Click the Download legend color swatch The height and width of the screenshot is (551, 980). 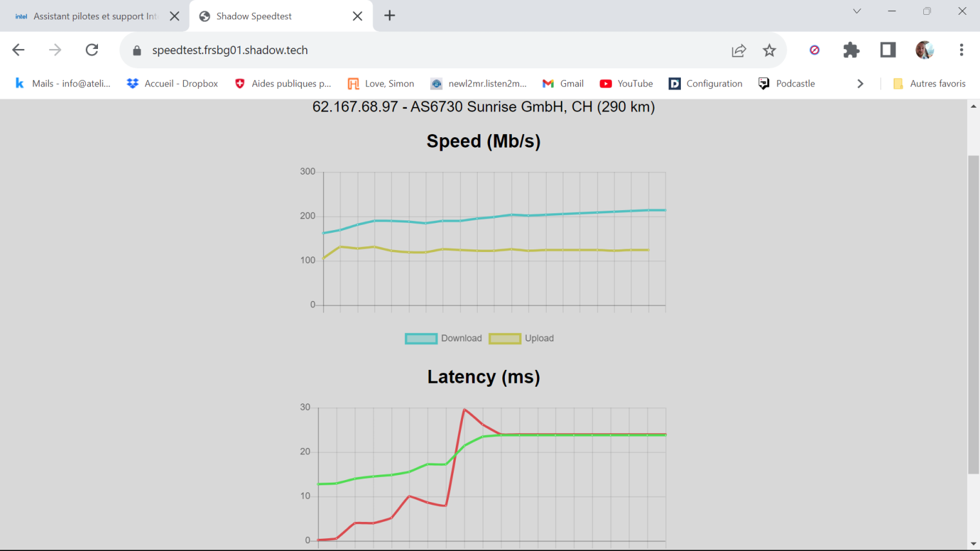coord(421,338)
